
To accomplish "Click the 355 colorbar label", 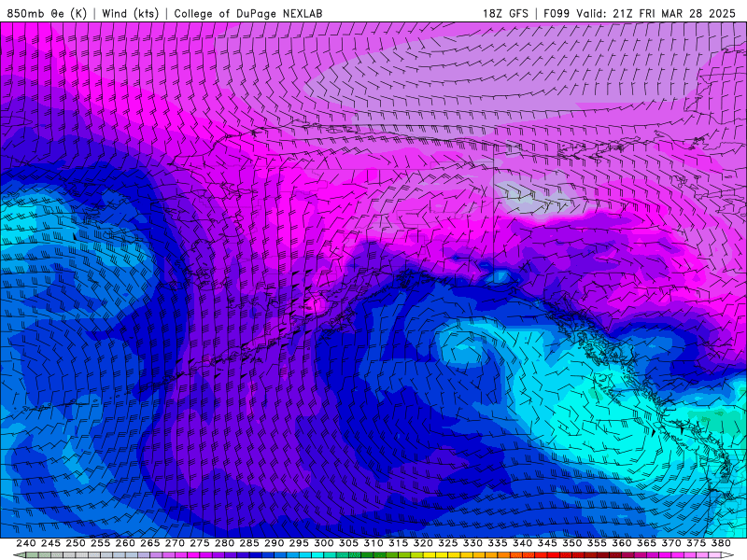I will point(597,543).
